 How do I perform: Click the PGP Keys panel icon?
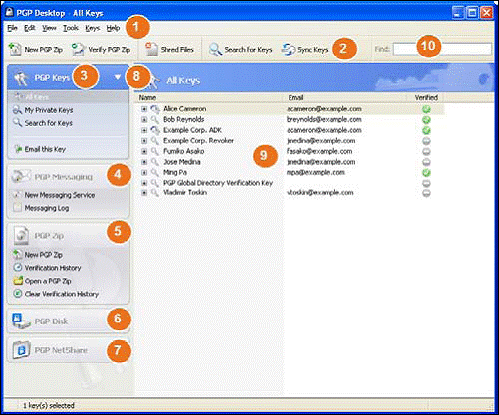(x=21, y=78)
